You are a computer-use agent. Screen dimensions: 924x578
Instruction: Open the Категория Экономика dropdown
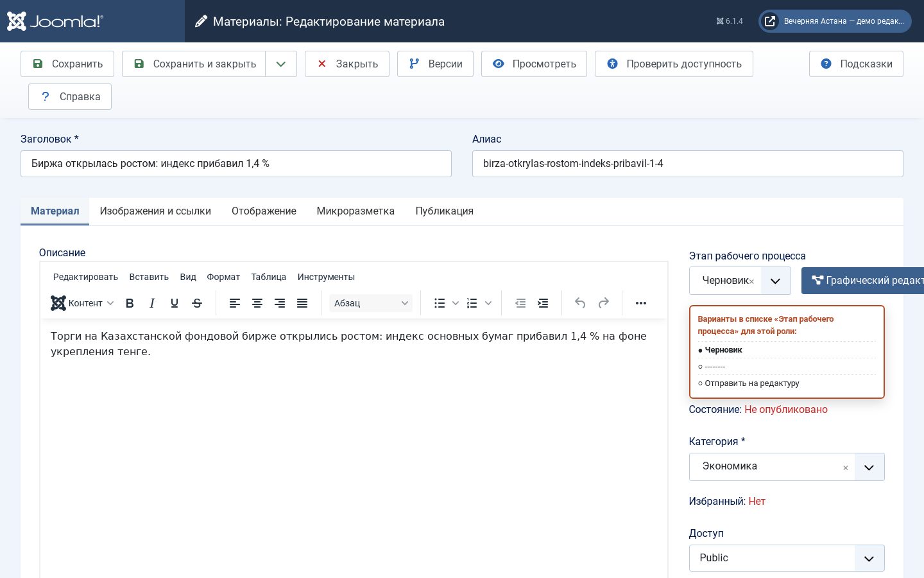tap(787, 467)
